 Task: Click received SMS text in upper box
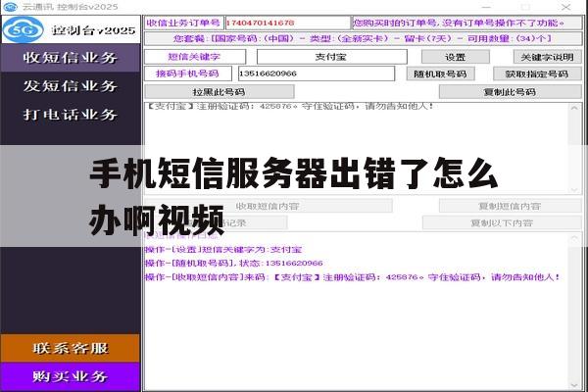[290, 106]
